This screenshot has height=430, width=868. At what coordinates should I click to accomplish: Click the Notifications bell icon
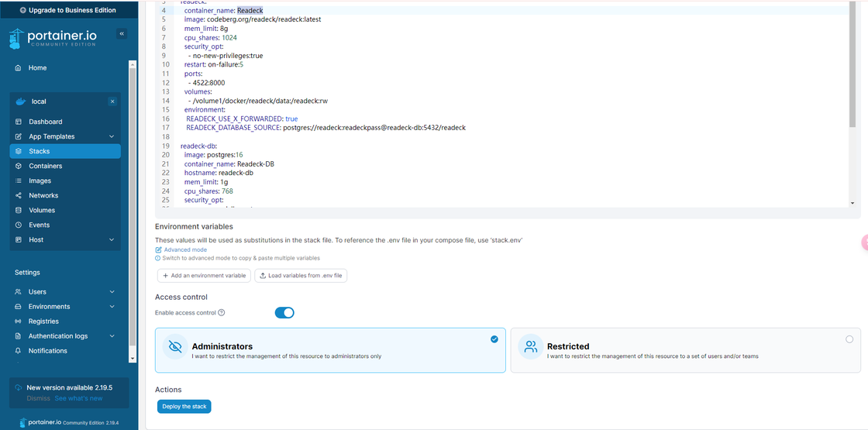[19, 351]
